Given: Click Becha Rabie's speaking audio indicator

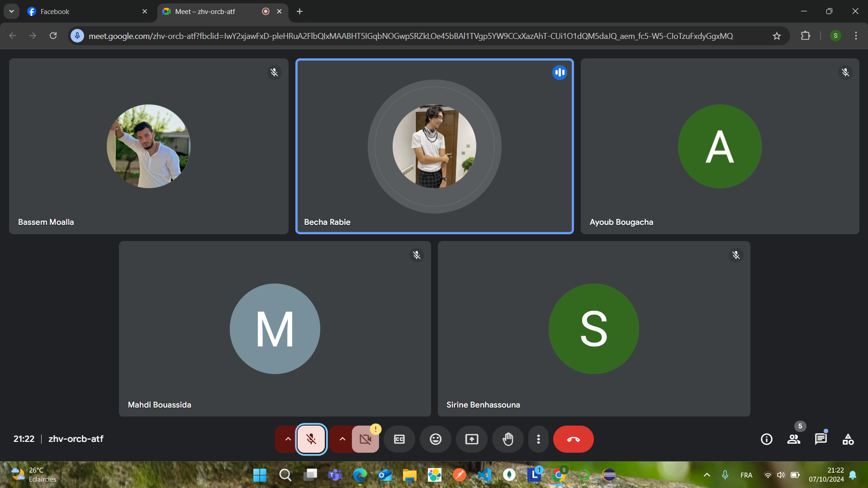Looking at the screenshot, I should pyautogui.click(x=560, y=72).
